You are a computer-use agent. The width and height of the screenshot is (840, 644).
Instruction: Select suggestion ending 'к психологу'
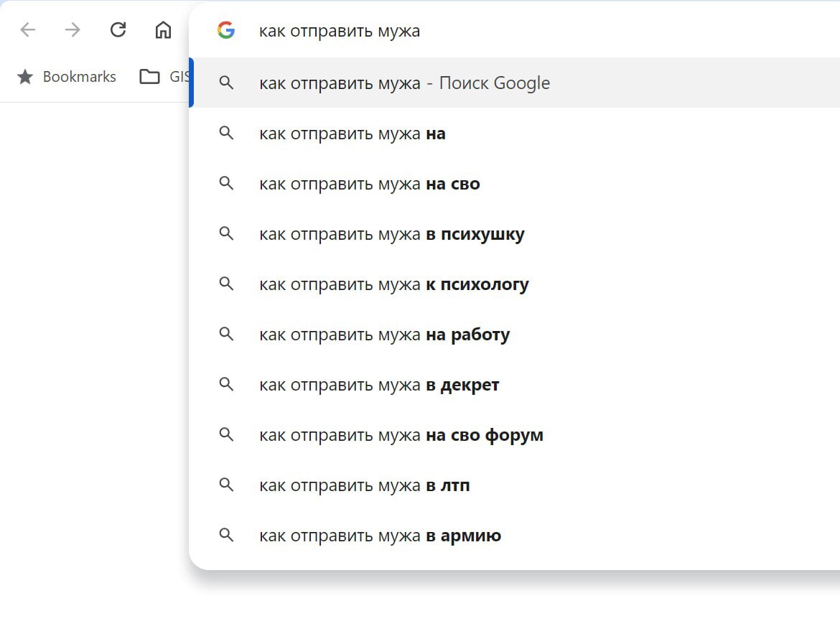click(x=394, y=284)
